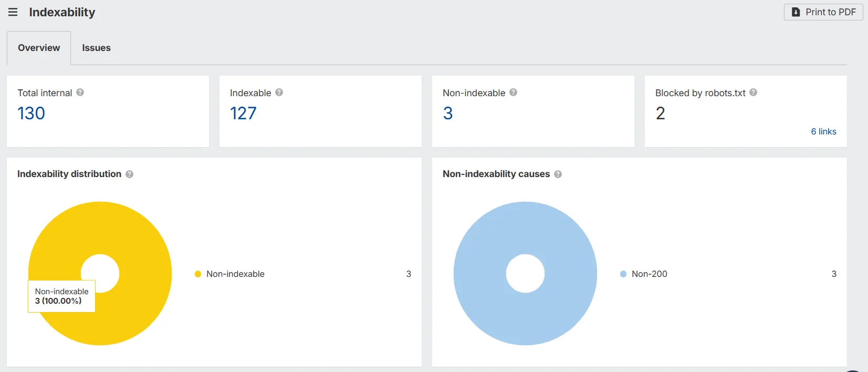Open the 127 indexable pages count
868x372 pixels.
[x=243, y=113]
